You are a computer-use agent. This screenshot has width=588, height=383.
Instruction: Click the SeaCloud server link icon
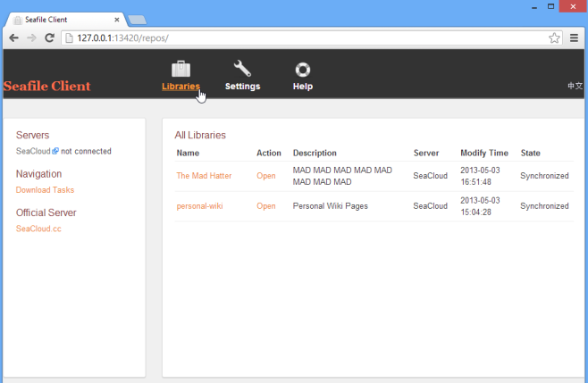point(55,151)
